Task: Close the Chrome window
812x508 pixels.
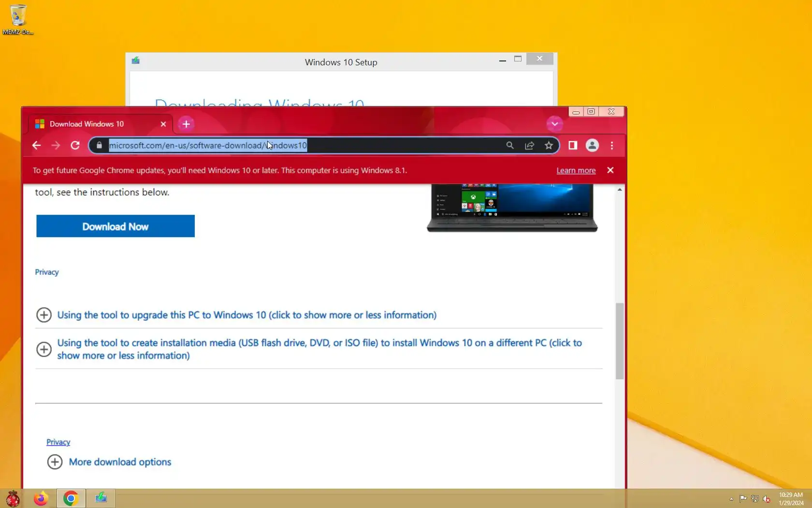Action: tap(611, 112)
